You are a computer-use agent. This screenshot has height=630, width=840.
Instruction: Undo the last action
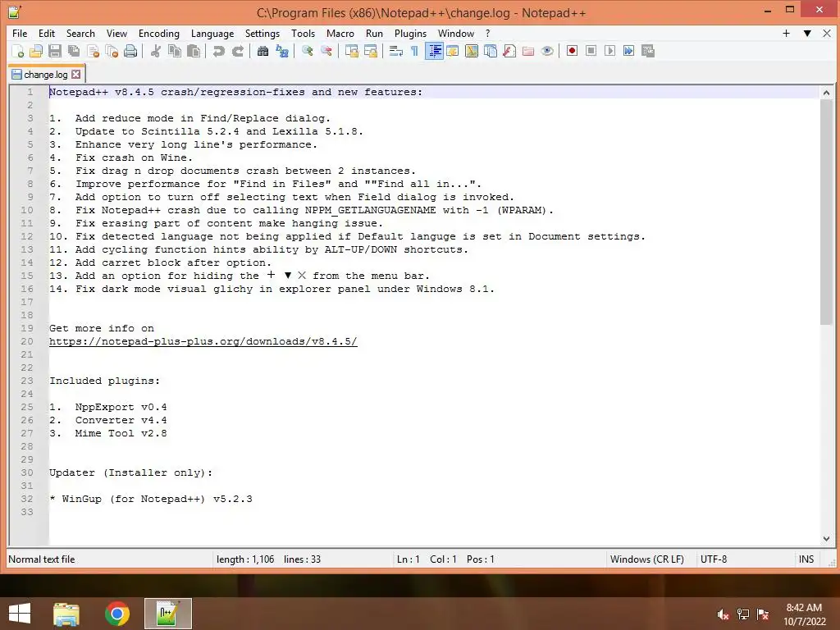tap(218, 51)
